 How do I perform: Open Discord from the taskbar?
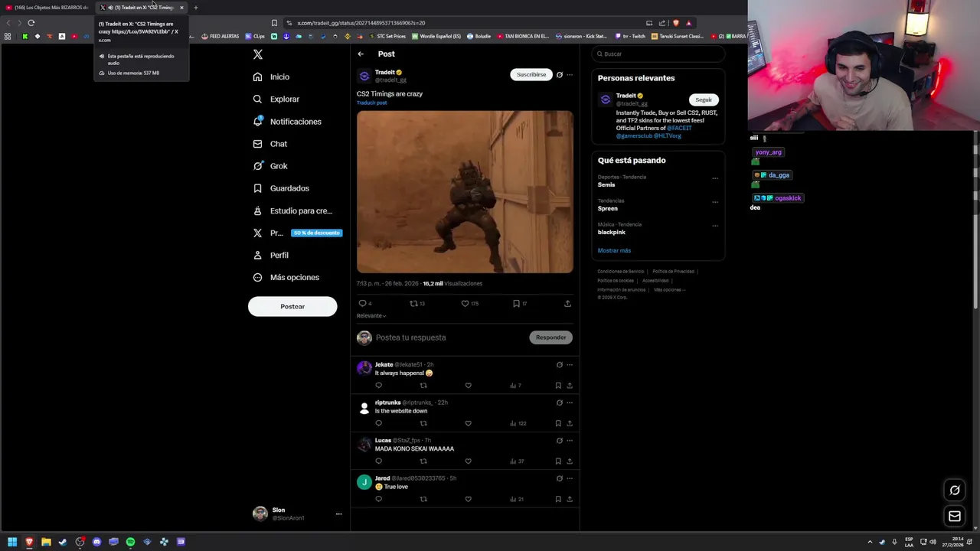[x=96, y=542]
